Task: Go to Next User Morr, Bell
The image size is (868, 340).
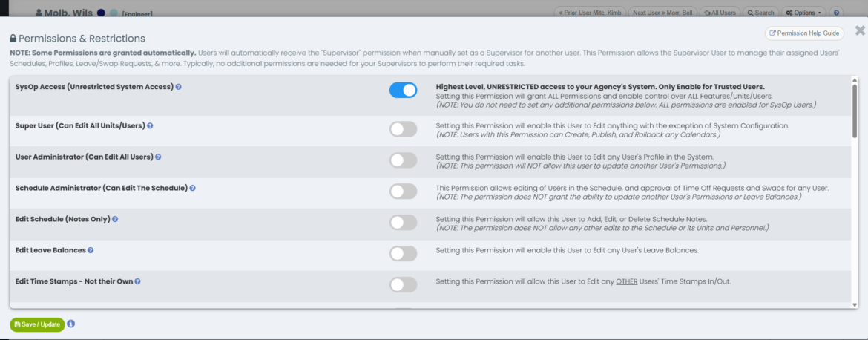Action: point(662,12)
